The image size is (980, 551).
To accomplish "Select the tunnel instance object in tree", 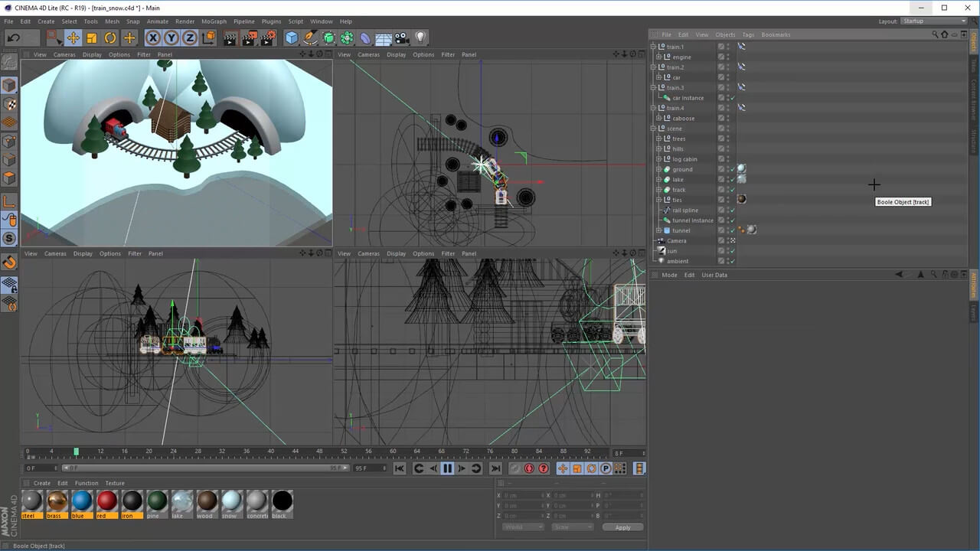I will pos(692,220).
